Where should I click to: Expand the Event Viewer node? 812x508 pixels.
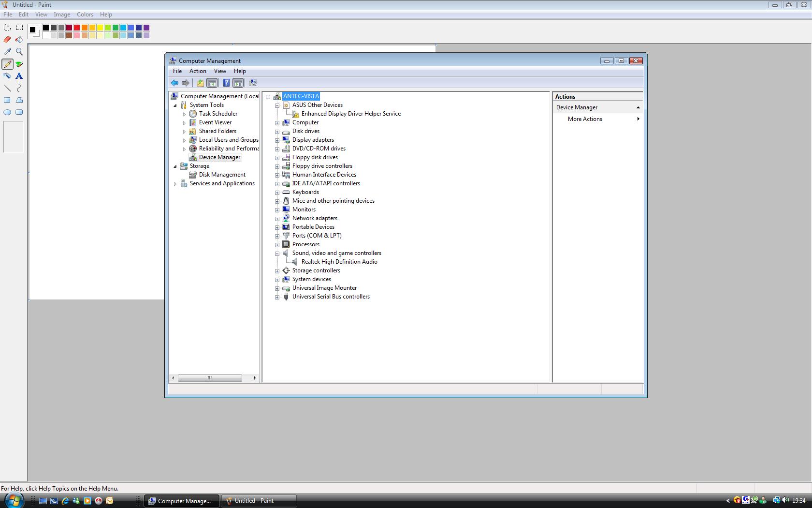tap(184, 122)
